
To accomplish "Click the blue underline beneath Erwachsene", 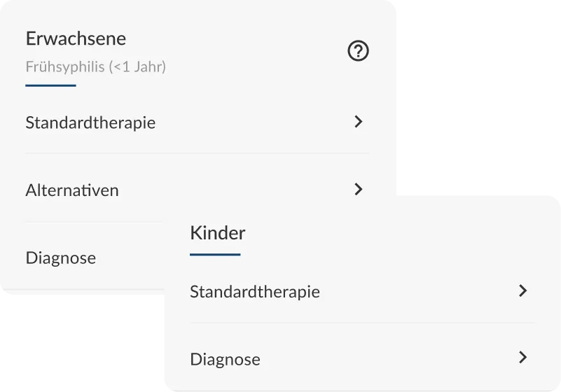I will (x=50, y=85).
